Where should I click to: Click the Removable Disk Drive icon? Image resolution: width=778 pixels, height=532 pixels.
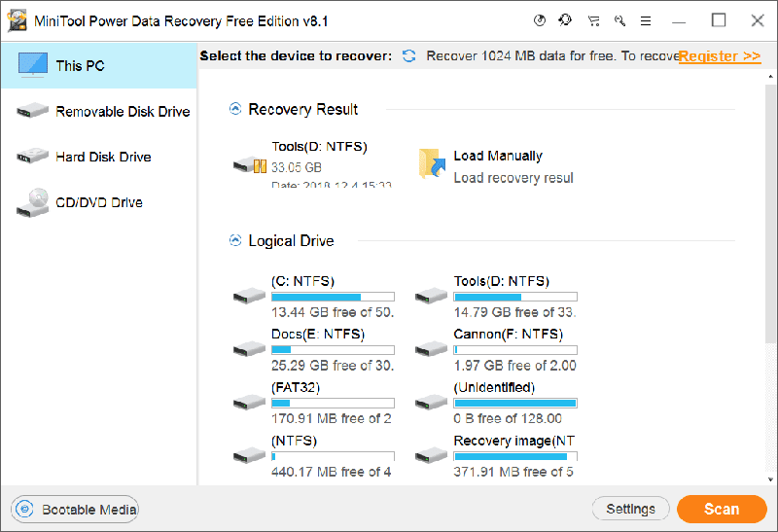point(32,110)
